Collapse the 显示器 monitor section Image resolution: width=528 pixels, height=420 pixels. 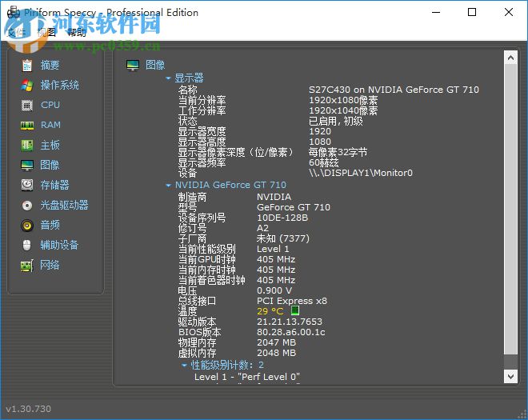(x=168, y=78)
